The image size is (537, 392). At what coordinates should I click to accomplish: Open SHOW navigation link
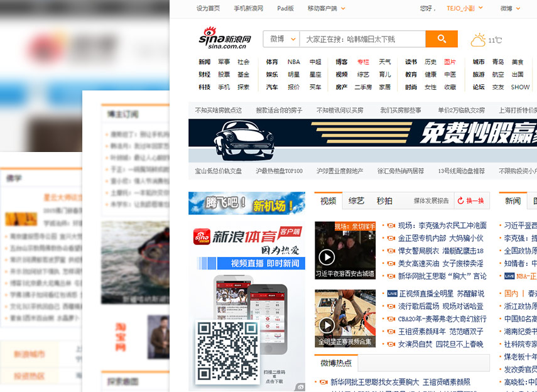pos(520,87)
